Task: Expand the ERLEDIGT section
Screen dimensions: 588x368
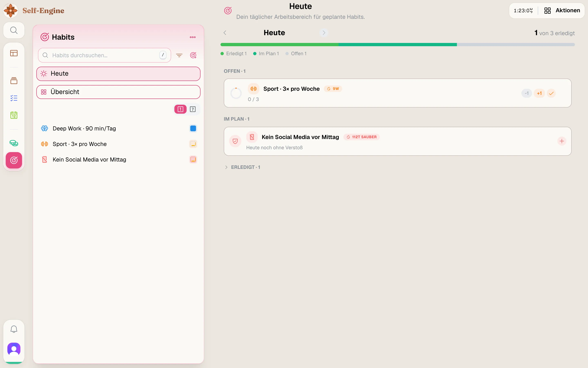Action: click(x=242, y=167)
